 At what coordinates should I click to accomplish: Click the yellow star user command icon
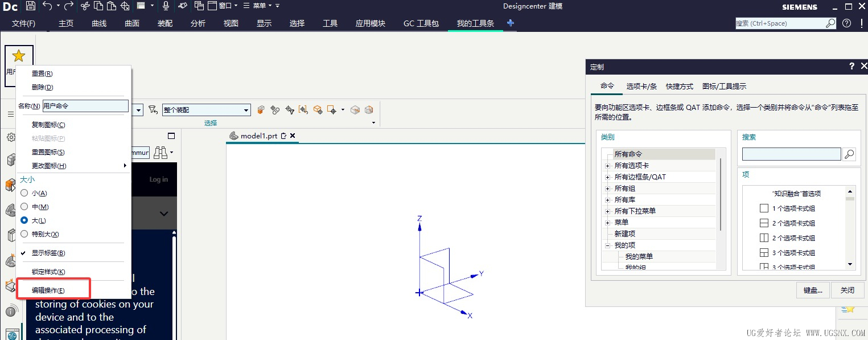click(19, 56)
